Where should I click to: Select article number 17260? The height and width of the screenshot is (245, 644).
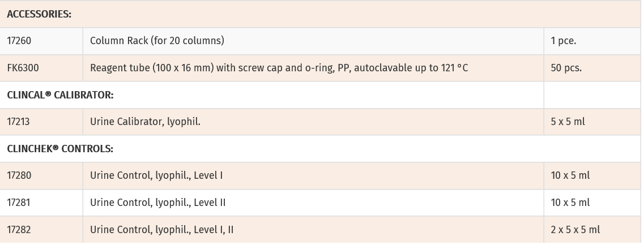19,41
